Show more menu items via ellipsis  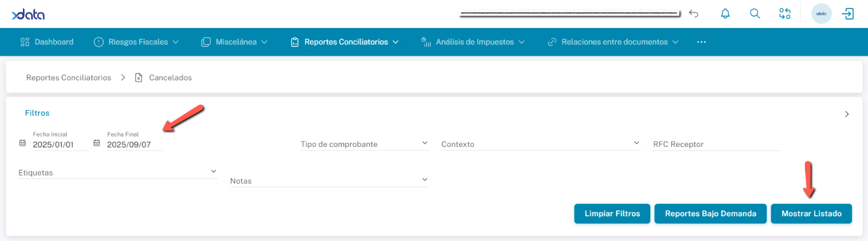[701, 42]
